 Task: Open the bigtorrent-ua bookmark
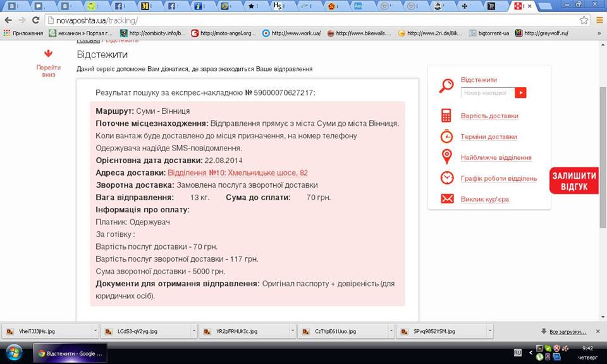489,33
